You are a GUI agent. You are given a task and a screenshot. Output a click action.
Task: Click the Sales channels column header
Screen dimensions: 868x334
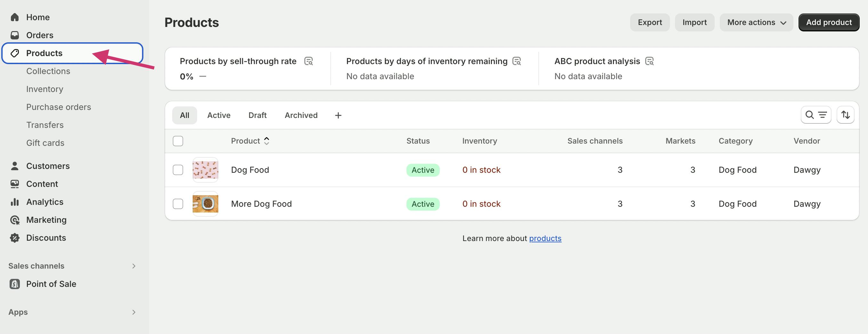(595, 141)
